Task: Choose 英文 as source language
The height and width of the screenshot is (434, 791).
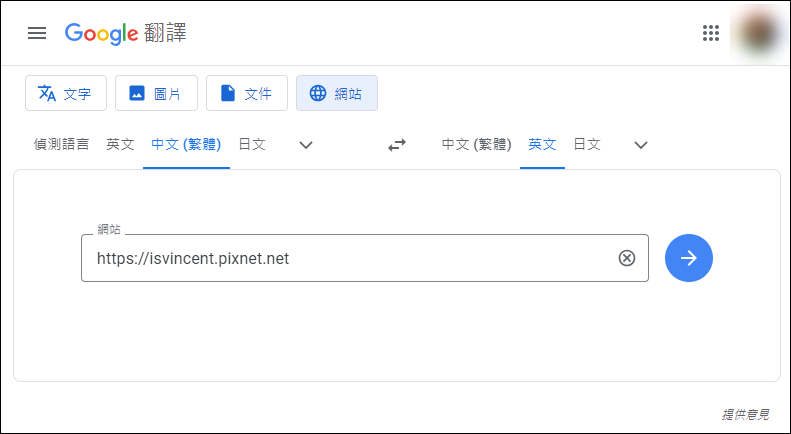Action: tap(120, 144)
